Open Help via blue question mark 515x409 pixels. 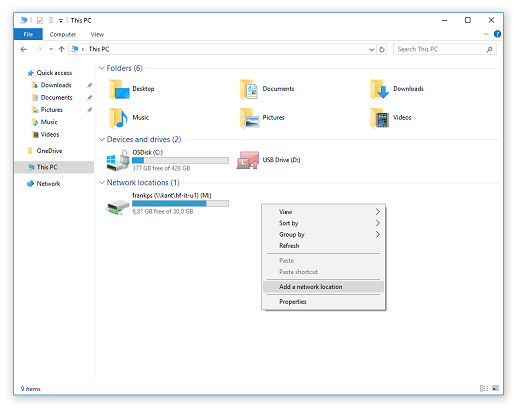click(x=497, y=34)
